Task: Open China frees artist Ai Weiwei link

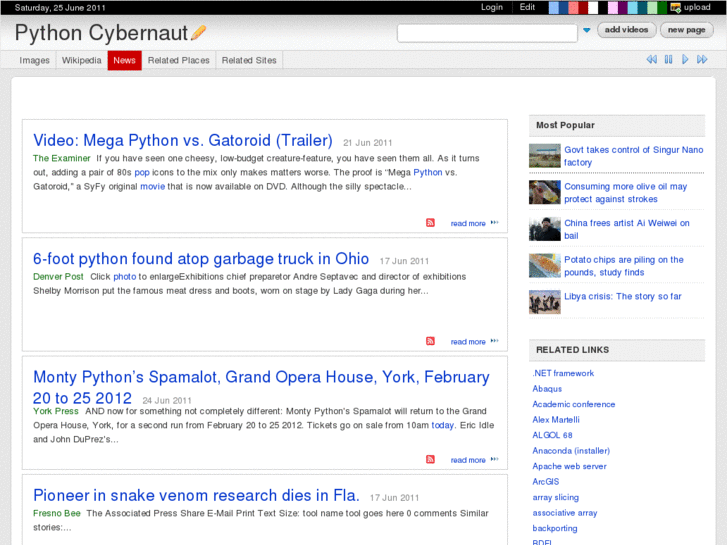Action: point(626,229)
